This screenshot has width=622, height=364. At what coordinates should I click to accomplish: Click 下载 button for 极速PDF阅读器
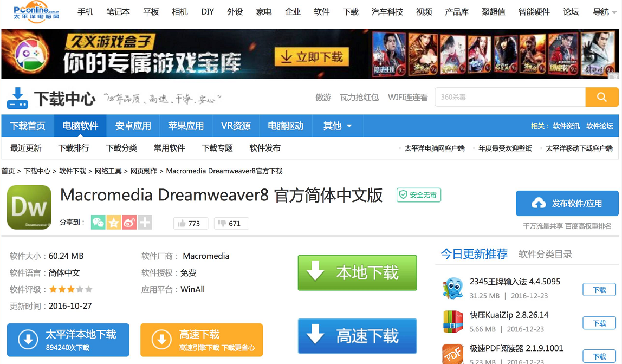[599, 356]
